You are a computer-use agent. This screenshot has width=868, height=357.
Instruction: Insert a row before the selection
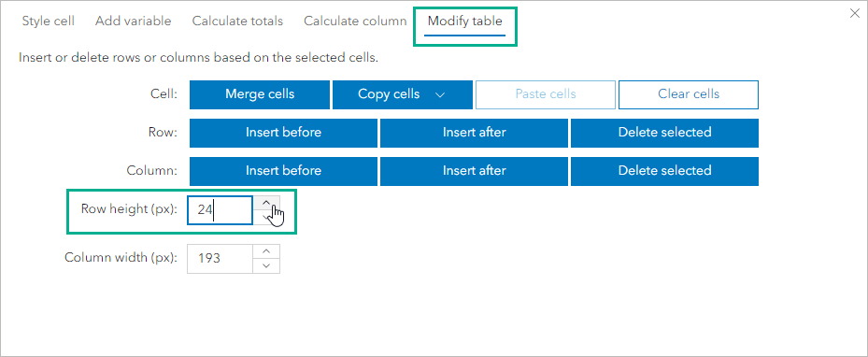[283, 133]
